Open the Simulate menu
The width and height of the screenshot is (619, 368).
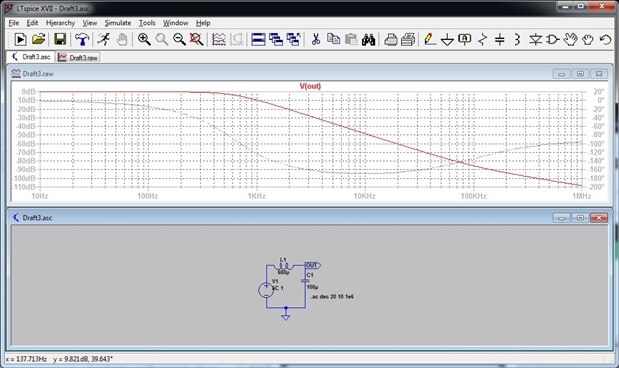click(x=118, y=23)
